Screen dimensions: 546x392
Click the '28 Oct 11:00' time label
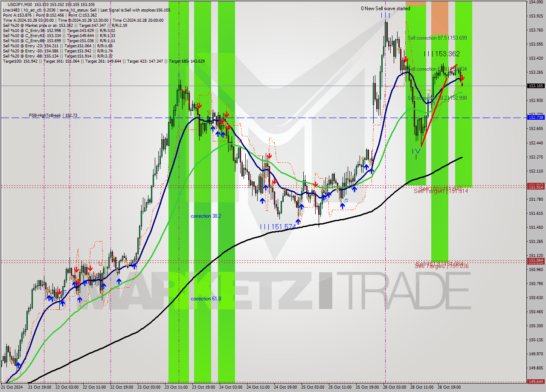click(422, 387)
